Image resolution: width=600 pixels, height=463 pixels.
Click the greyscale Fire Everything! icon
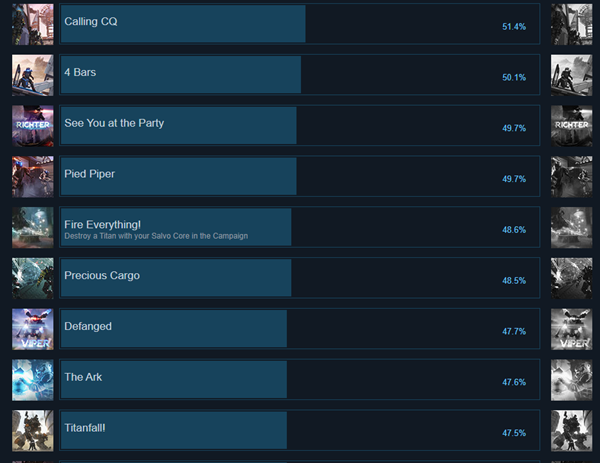click(571, 228)
